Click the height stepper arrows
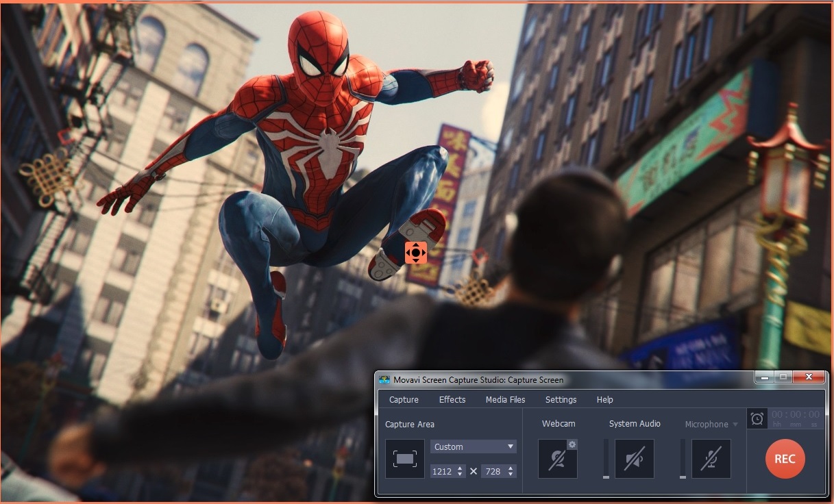The height and width of the screenshot is (504, 834). click(511, 471)
